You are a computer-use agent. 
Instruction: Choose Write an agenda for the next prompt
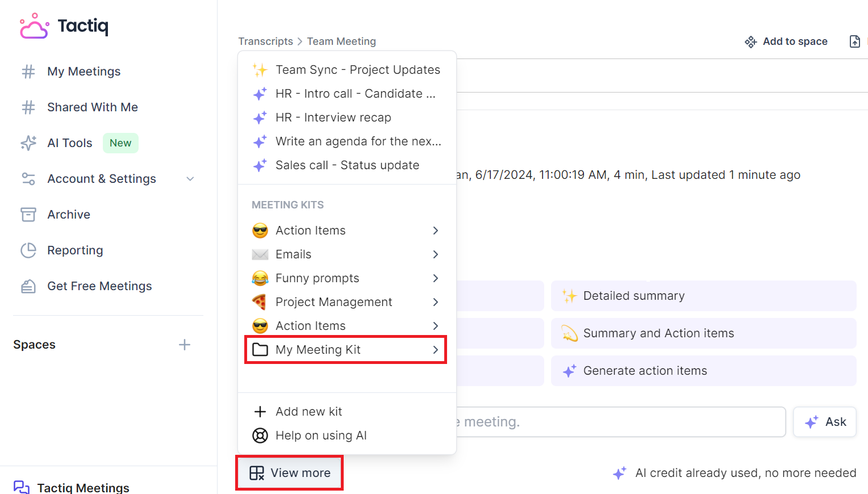pyautogui.click(x=347, y=141)
